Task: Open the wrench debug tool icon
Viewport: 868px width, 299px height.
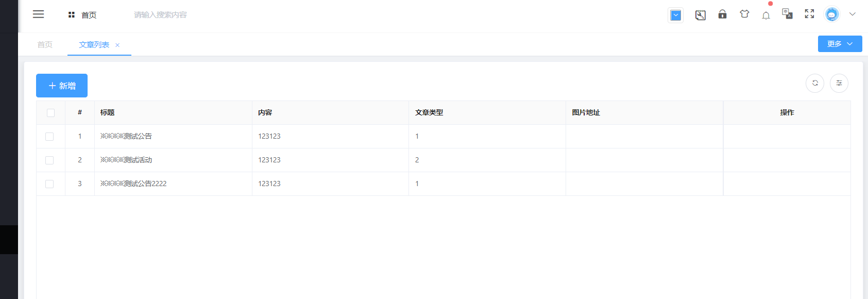Action: pyautogui.click(x=700, y=15)
